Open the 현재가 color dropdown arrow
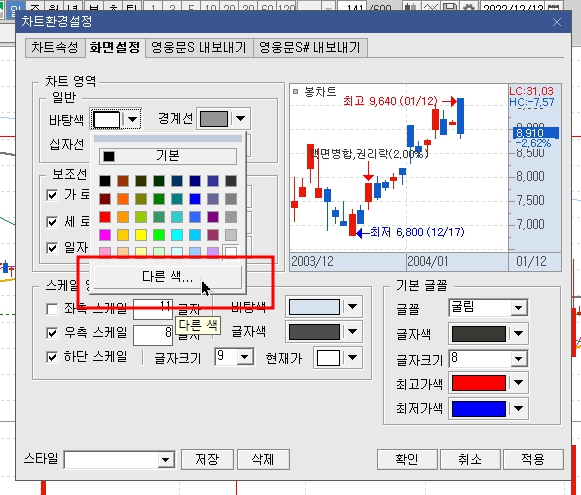581x495 pixels. (x=352, y=358)
